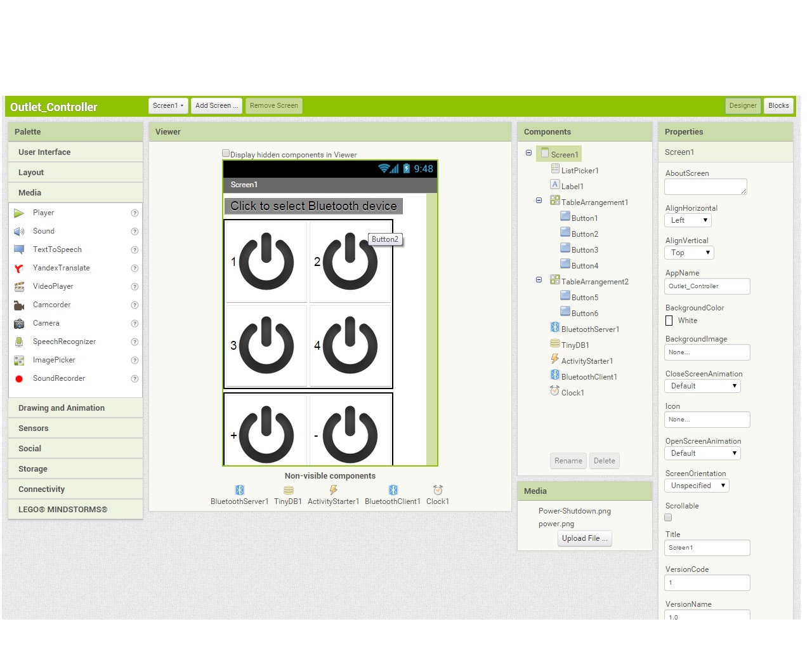Image resolution: width=812 pixels, height=650 pixels.
Task: Open the AlignHorizontal dropdown
Action: pos(688,220)
